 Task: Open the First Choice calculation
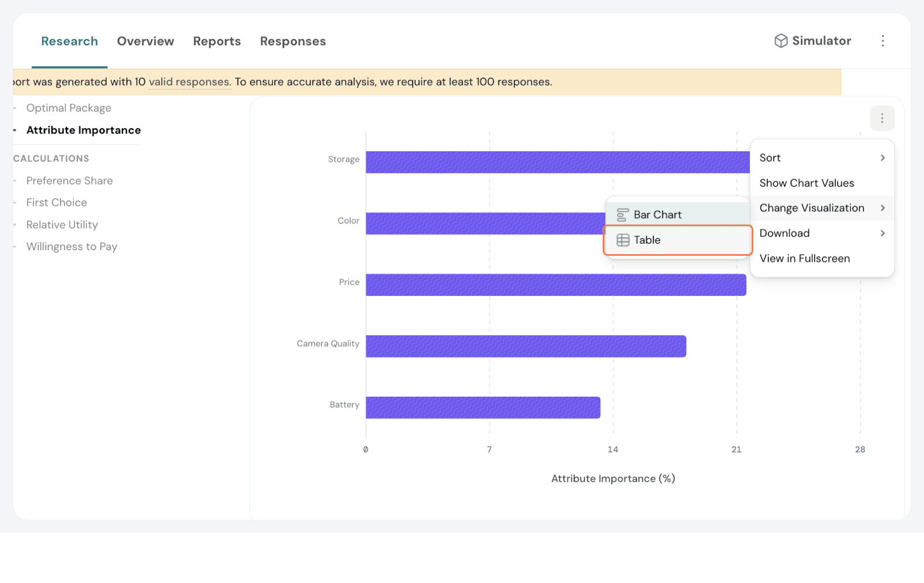tap(57, 203)
